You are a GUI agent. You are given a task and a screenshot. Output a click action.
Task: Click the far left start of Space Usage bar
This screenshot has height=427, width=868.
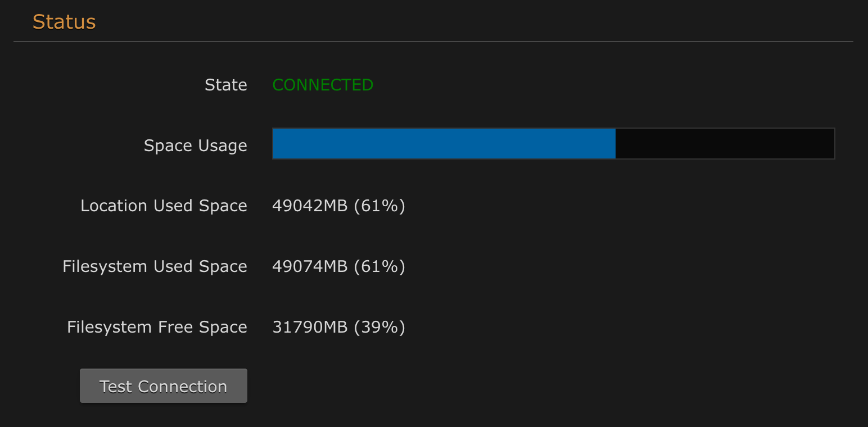pyautogui.click(x=275, y=144)
